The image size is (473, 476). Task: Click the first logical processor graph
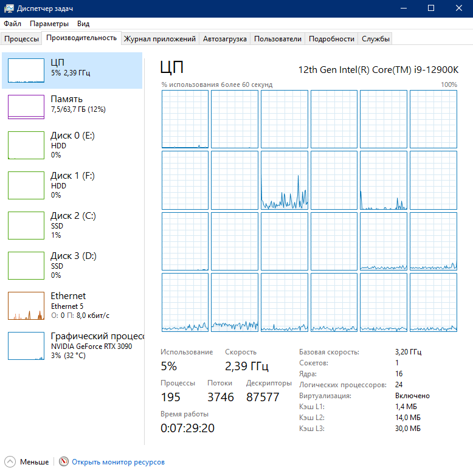(185, 119)
